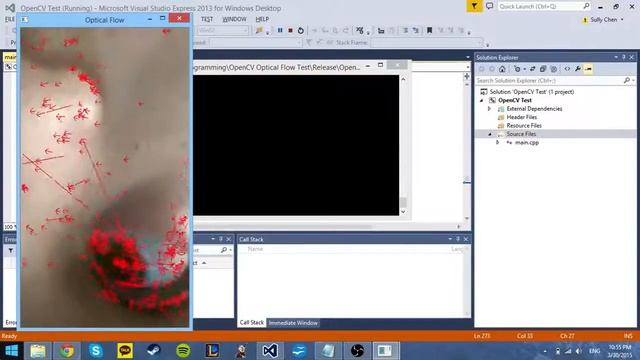The image size is (640, 360).
Task: Switch to the Immediate Window tab
Action: [293, 323]
